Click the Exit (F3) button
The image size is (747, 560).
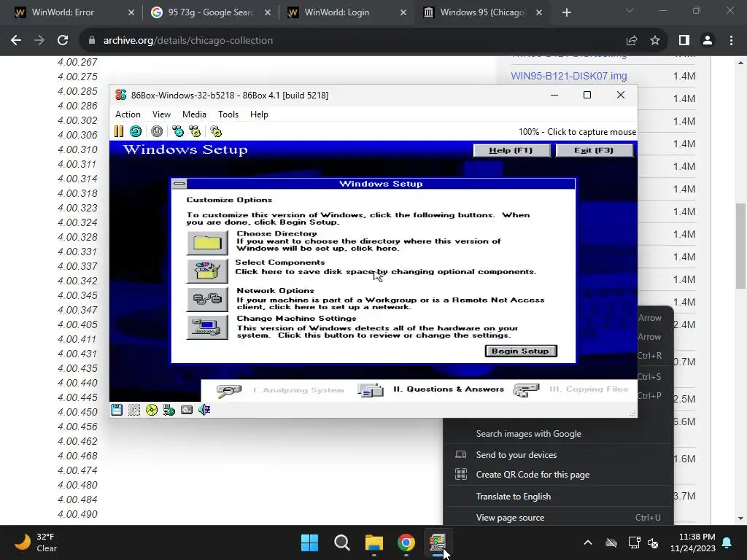[594, 150]
